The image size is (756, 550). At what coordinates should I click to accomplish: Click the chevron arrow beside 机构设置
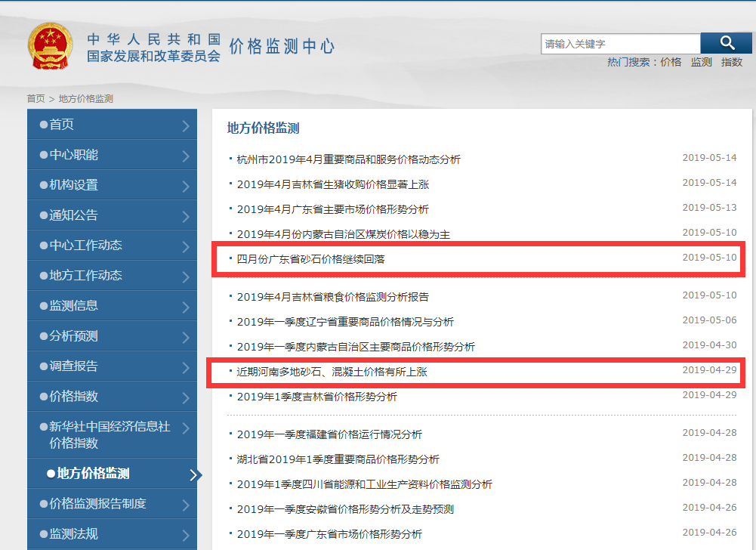[186, 186]
